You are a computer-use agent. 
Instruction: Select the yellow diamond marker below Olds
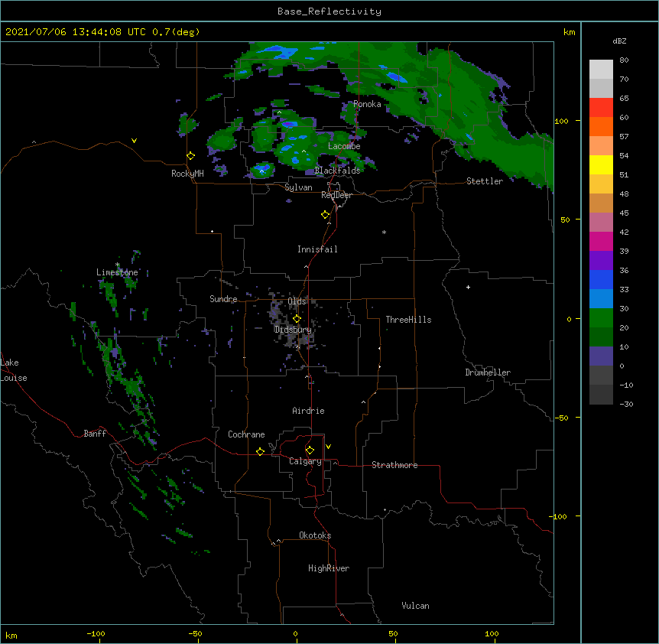(297, 319)
